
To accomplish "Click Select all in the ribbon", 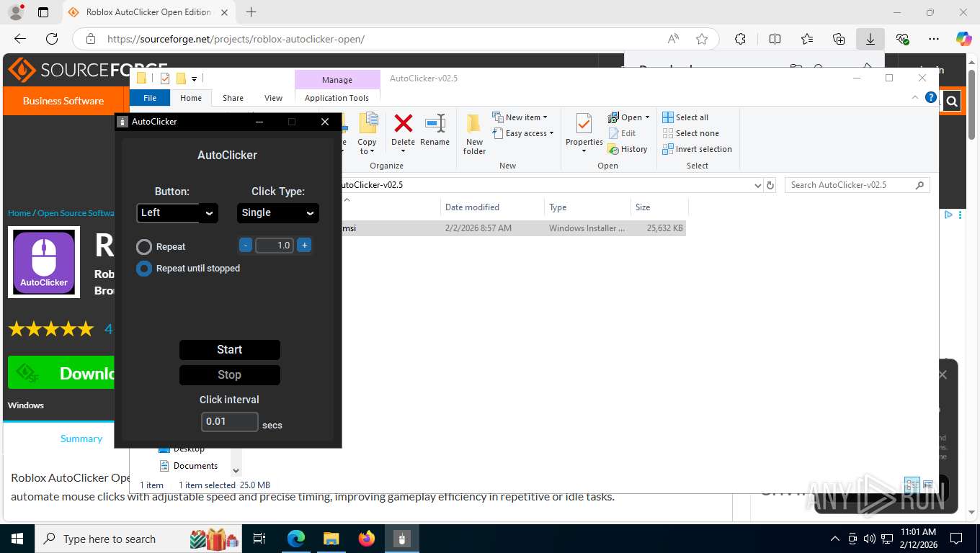I will click(x=685, y=117).
